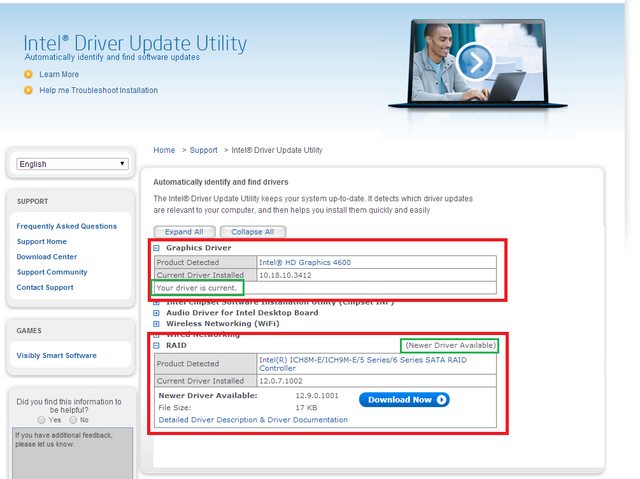
Task: Open Contact Support link
Action: [x=45, y=287]
